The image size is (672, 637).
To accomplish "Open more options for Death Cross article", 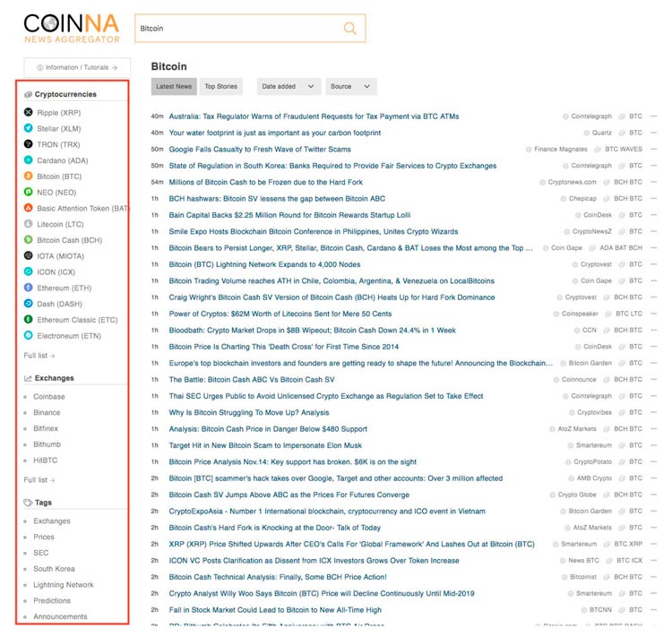I will [653, 347].
